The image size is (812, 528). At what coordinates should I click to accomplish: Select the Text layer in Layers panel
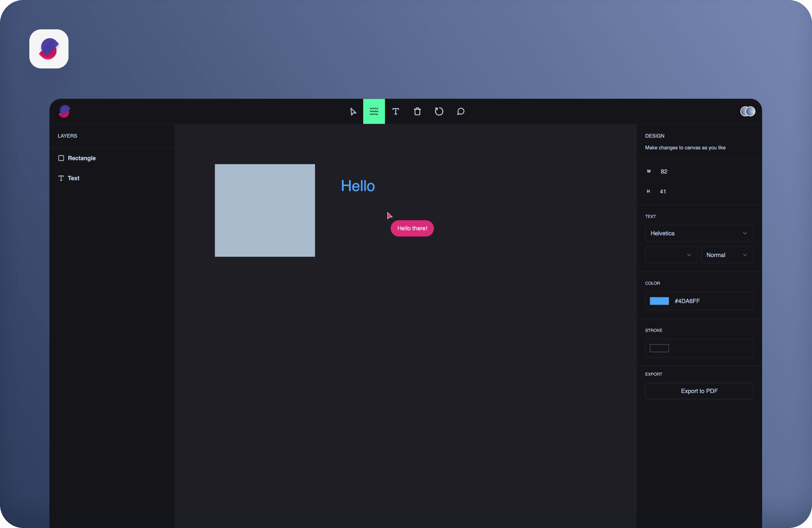(73, 178)
